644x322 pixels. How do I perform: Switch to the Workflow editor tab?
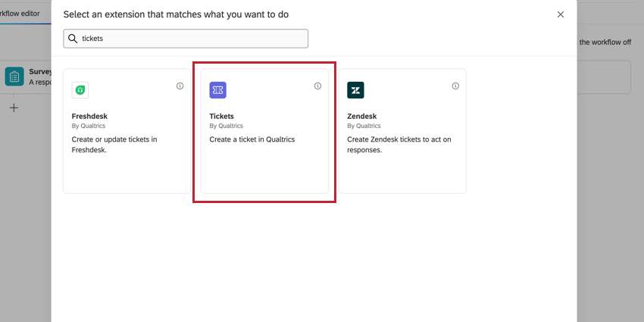(x=20, y=14)
